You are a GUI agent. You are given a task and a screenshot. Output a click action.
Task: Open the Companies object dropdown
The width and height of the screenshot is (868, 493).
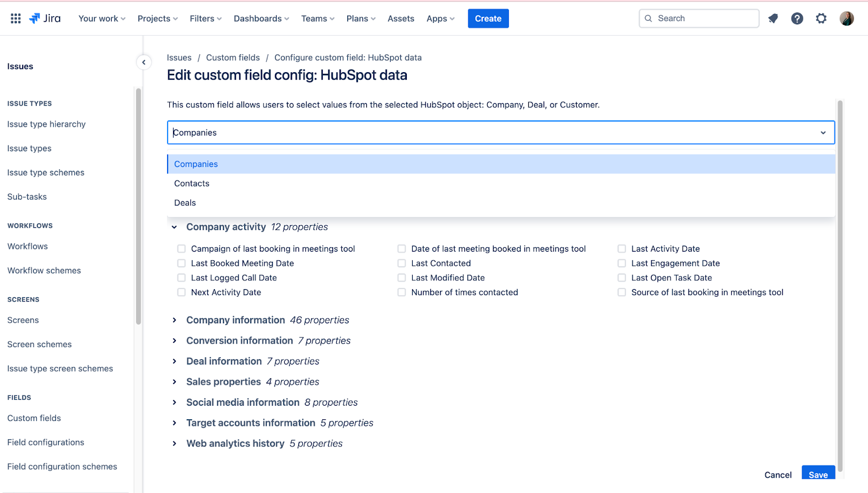point(823,132)
